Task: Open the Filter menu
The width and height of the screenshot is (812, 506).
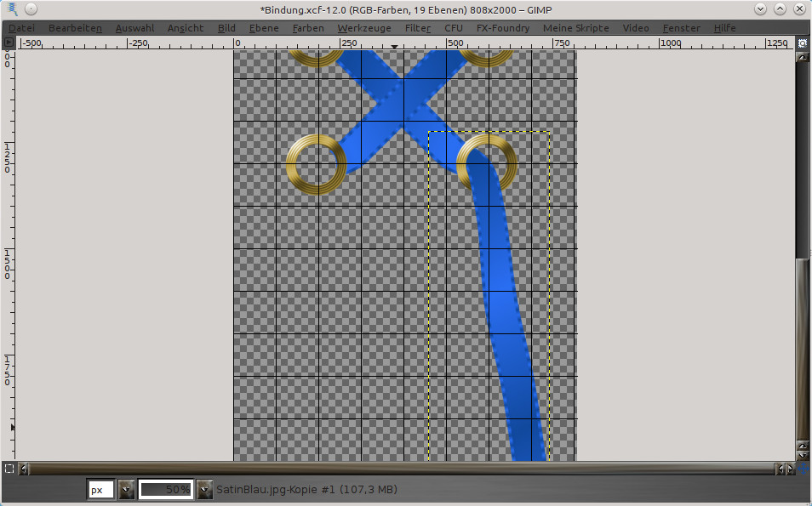Action: (x=417, y=28)
